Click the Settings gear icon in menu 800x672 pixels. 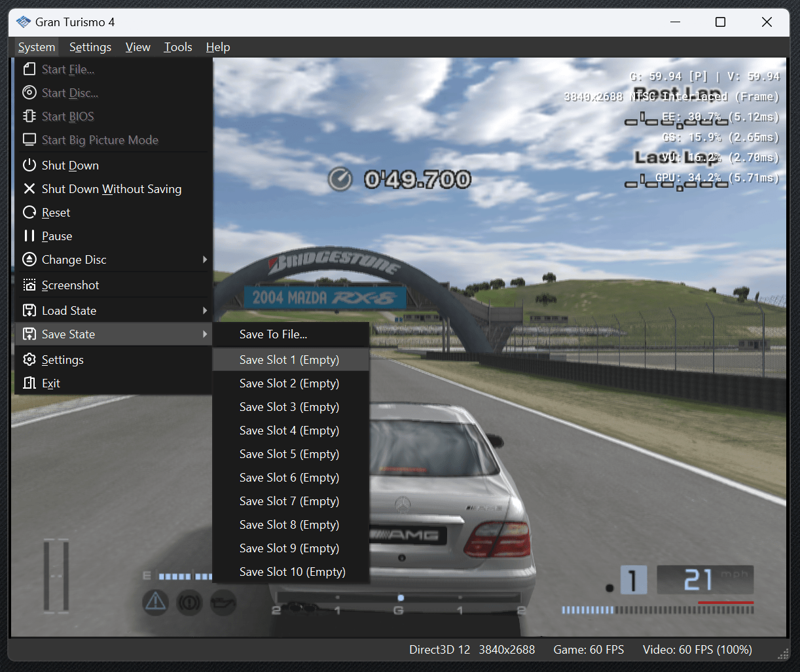pos(29,360)
